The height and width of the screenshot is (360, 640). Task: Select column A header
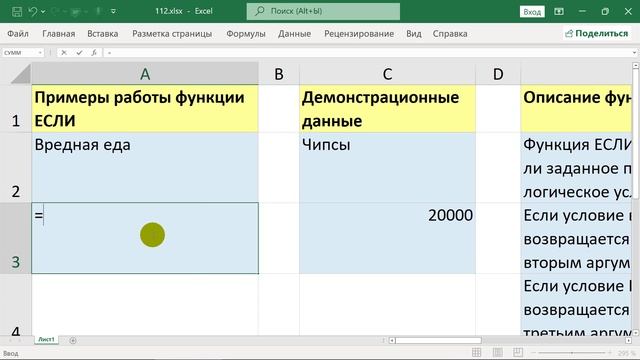tap(145, 74)
